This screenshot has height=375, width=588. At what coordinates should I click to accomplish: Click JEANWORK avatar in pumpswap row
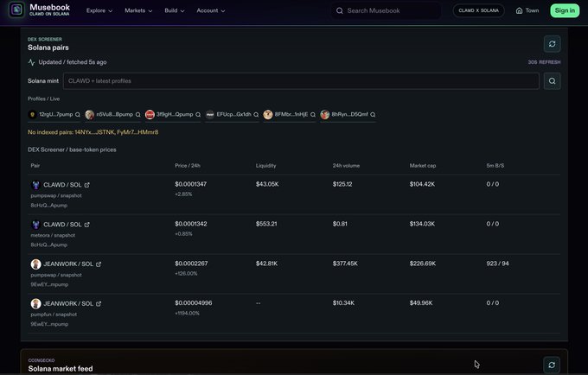(x=35, y=264)
